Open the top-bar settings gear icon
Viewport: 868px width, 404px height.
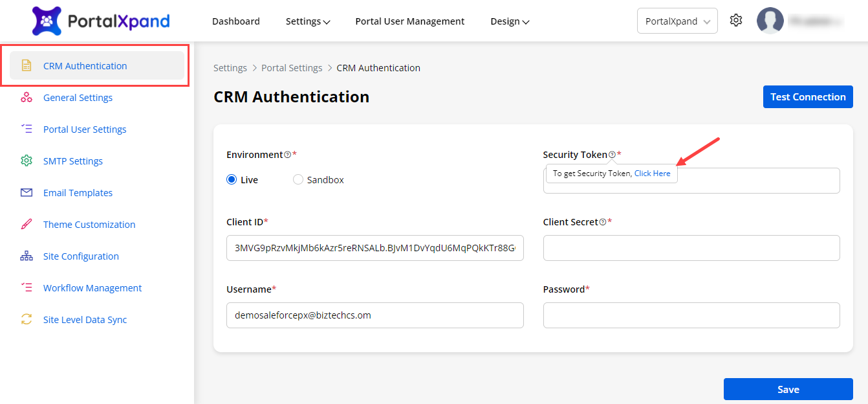[x=735, y=21]
